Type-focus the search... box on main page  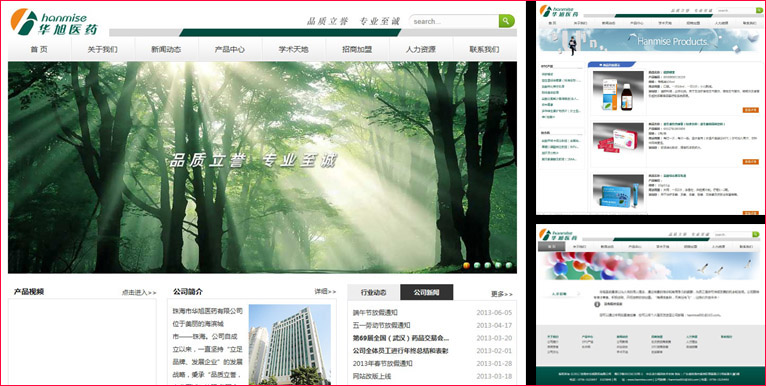point(454,21)
